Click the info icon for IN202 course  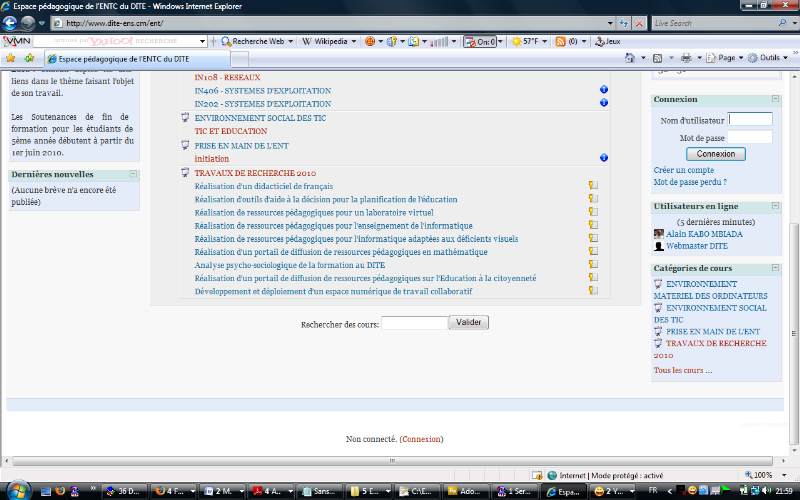pyautogui.click(x=604, y=103)
